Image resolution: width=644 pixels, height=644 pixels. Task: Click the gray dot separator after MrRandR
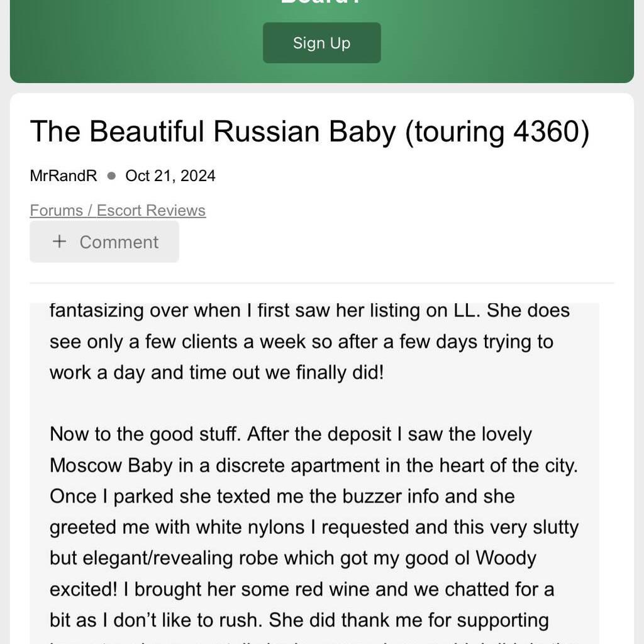tap(111, 176)
